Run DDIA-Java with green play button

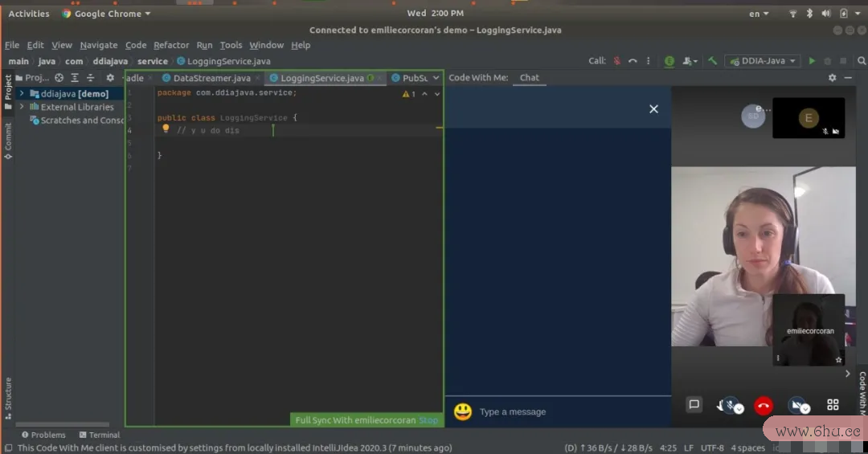(x=812, y=61)
